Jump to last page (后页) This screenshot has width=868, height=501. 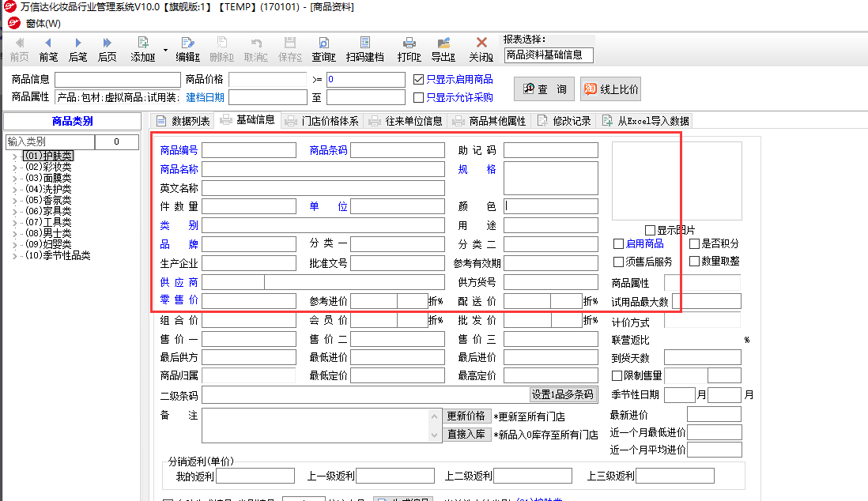coord(107,50)
